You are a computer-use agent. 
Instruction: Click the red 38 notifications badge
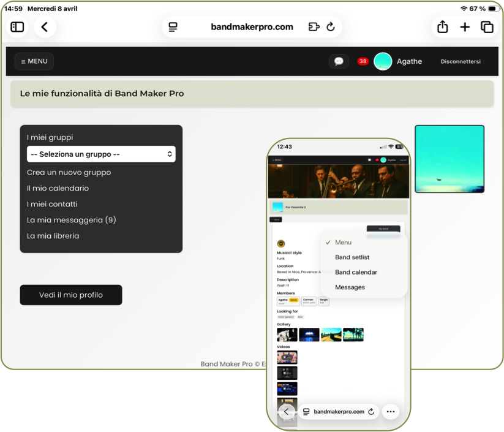[x=363, y=61]
